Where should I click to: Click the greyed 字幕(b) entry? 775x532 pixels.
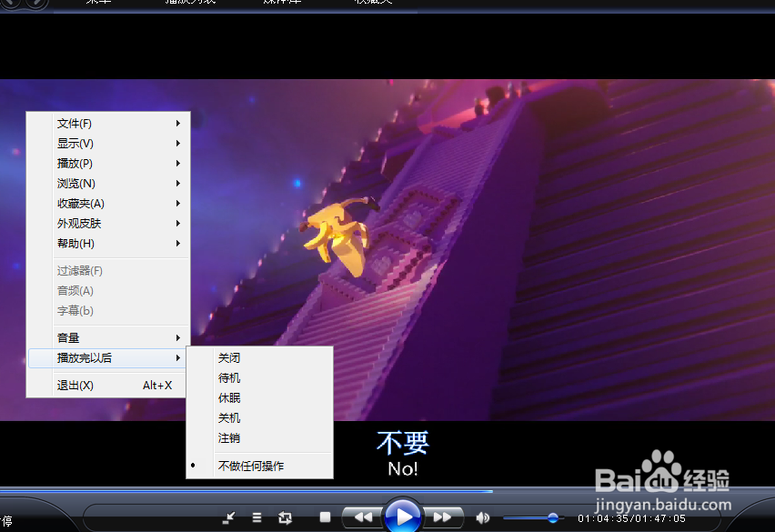(x=108, y=311)
